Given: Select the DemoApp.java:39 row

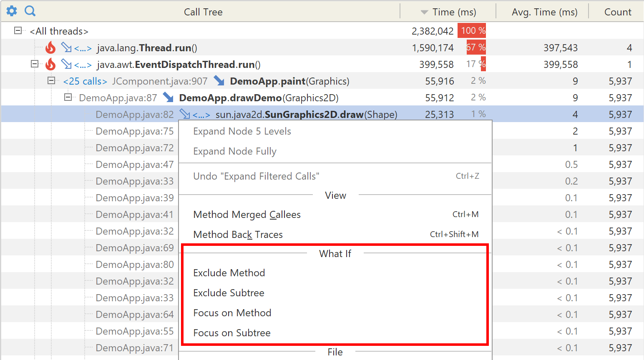Looking at the screenshot, I should point(134,198).
